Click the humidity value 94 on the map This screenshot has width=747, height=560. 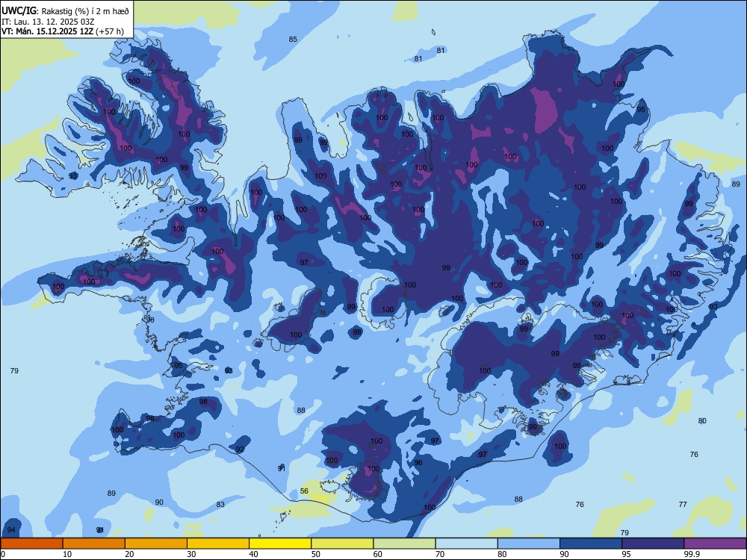coord(11,529)
